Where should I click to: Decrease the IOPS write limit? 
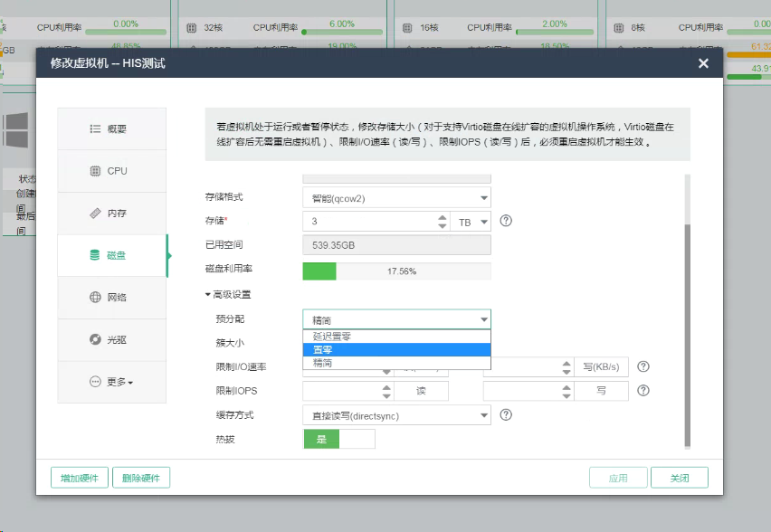[566, 395]
